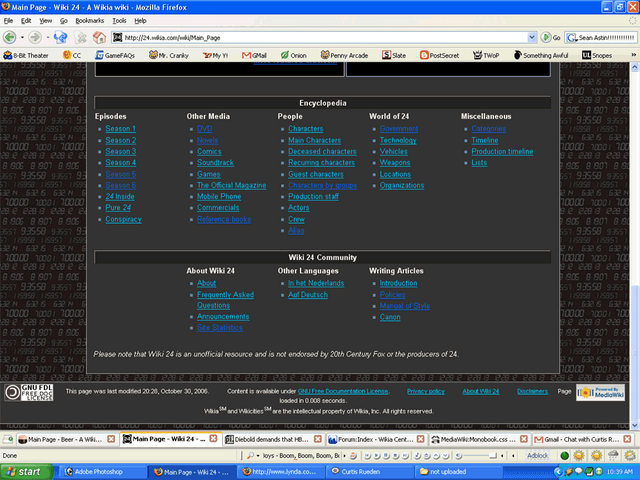This screenshot has height=480, width=640.
Task: Click the GNU FDL license badge
Action: click(x=29, y=392)
